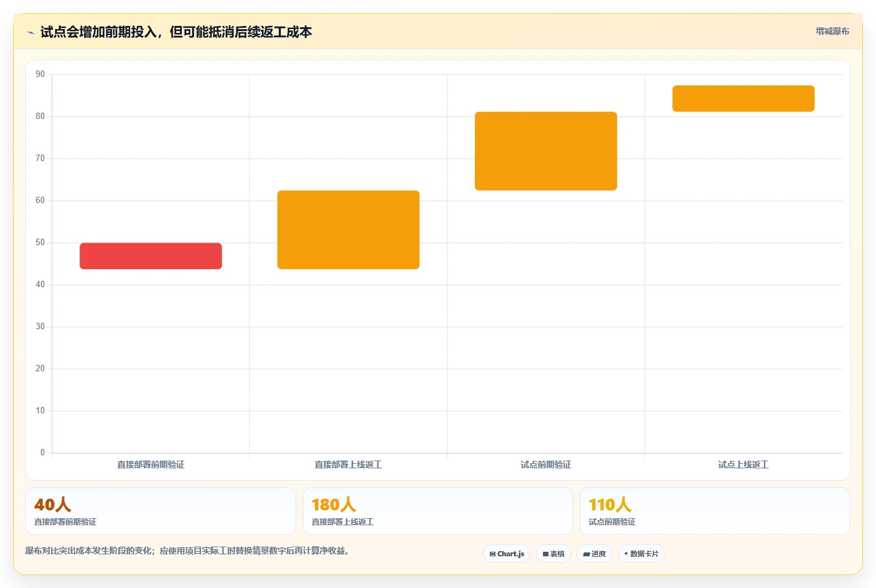Select the 数据卡片 tag chip
Viewport: 876px width, 588px height.
coord(641,554)
